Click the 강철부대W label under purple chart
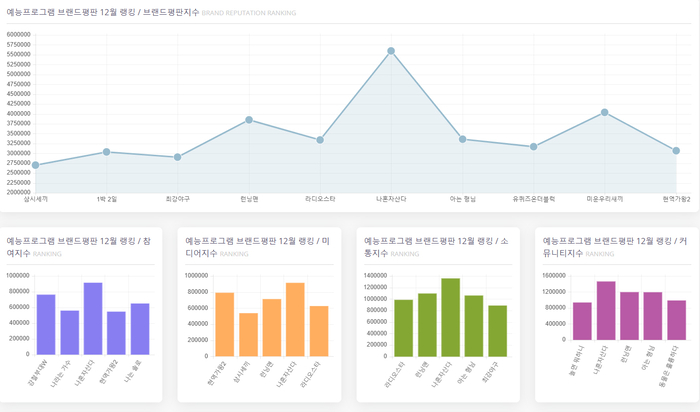This screenshot has height=412, width=700. 38,371
